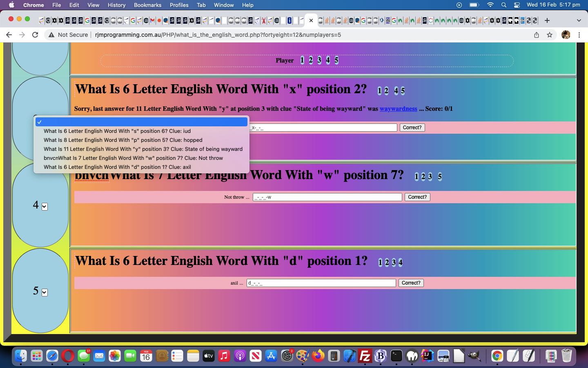Toggle player 5 in top Player row
The image size is (588, 368).
pyautogui.click(x=336, y=60)
